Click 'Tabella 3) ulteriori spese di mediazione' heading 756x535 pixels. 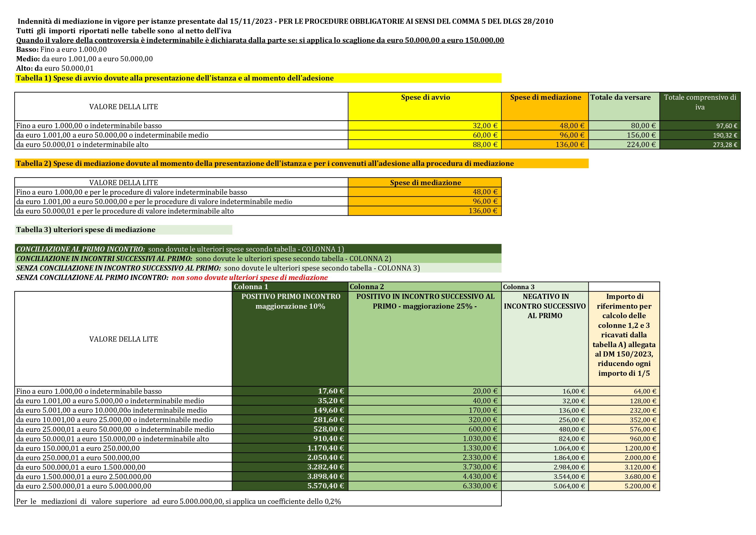click(x=123, y=230)
